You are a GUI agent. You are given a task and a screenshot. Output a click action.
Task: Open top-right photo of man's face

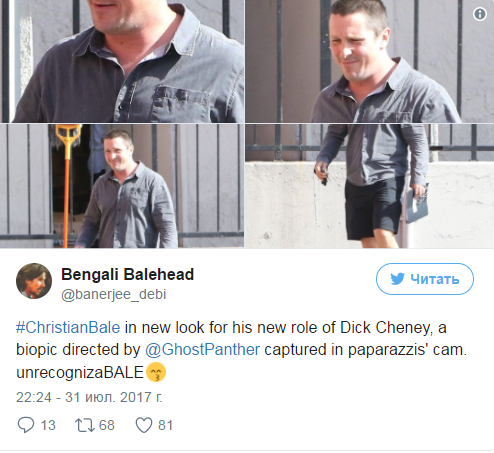click(x=370, y=61)
